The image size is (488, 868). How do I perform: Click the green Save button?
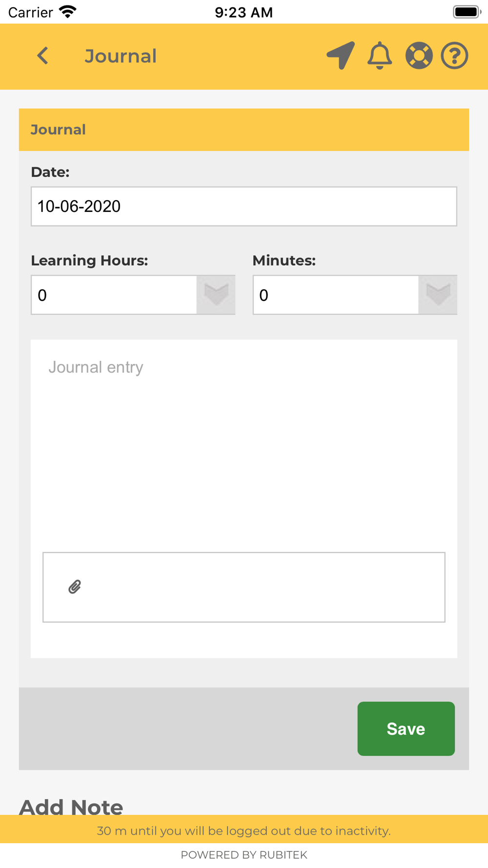pos(406,729)
